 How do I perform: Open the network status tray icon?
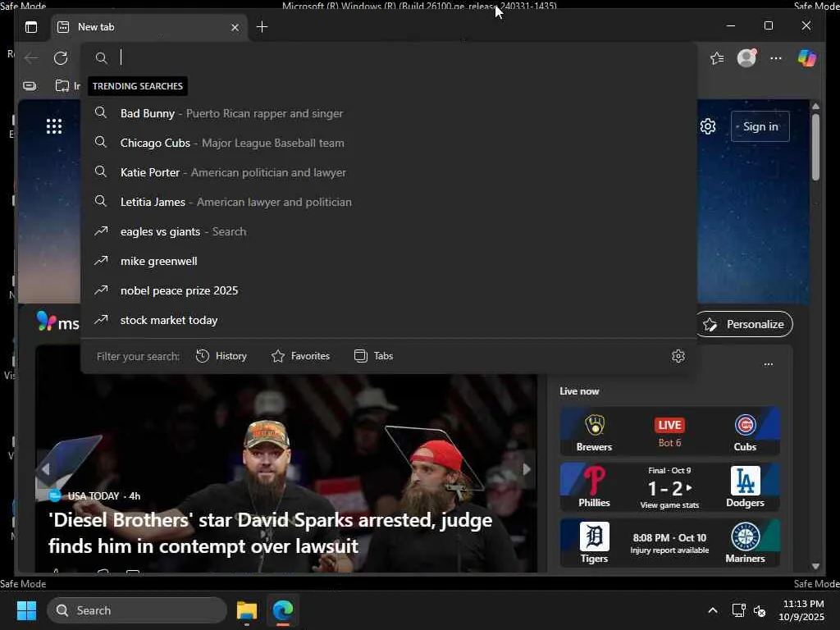coord(739,610)
